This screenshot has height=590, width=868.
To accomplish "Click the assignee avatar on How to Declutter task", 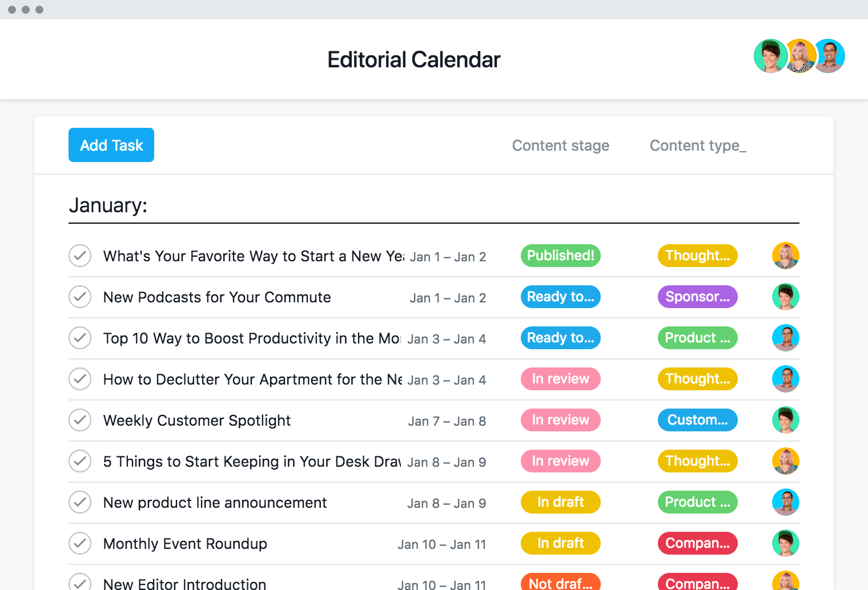I will point(785,379).
